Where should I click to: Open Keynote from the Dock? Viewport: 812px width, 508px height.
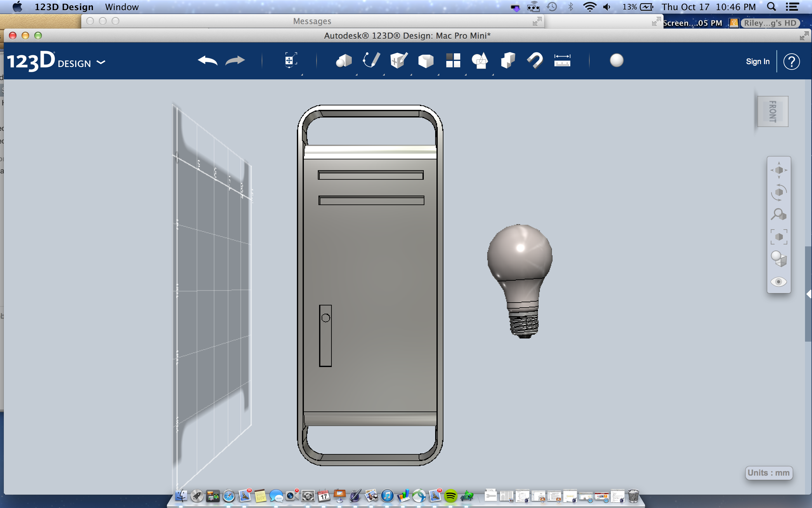click(x=340, y=496)
